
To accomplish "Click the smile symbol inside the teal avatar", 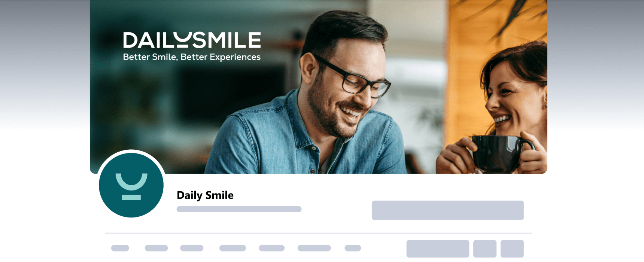I will 131,186.
